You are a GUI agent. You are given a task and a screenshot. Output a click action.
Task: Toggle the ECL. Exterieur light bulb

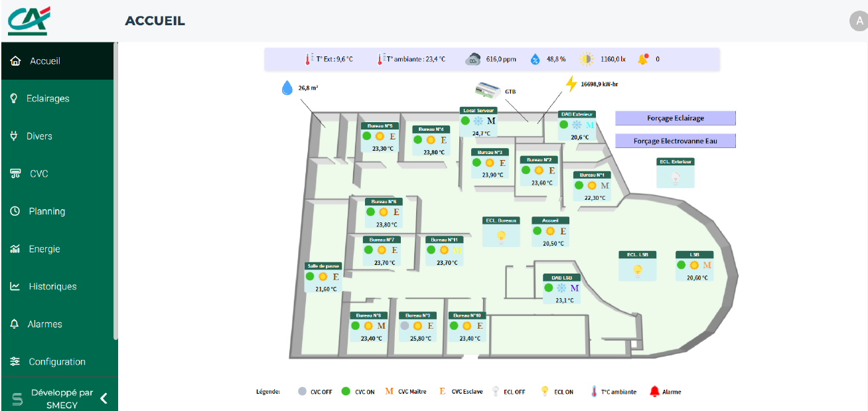point(676,177)
